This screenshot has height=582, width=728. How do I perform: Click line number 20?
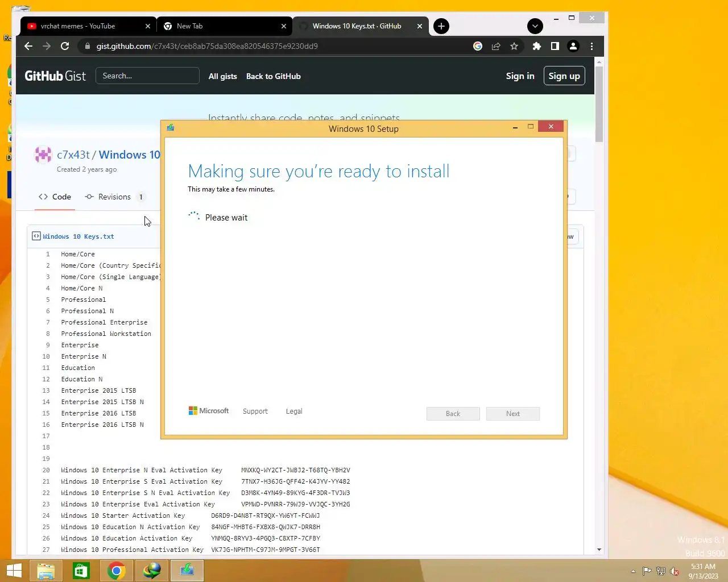click(46, 470)
